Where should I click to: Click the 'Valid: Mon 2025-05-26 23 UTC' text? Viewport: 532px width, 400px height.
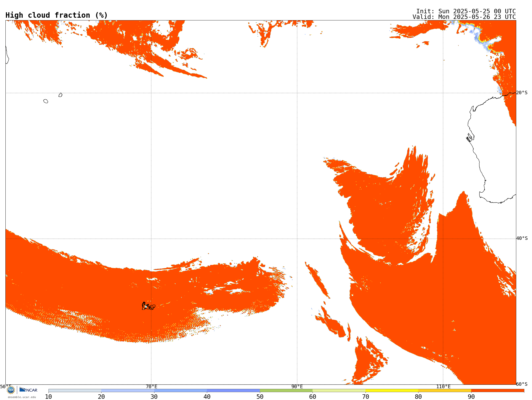464,17
